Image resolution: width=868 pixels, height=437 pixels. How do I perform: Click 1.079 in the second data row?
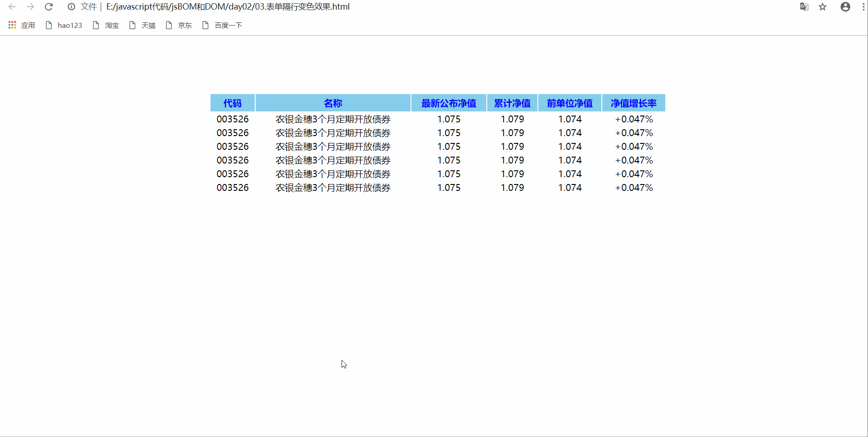coord(512,133)
